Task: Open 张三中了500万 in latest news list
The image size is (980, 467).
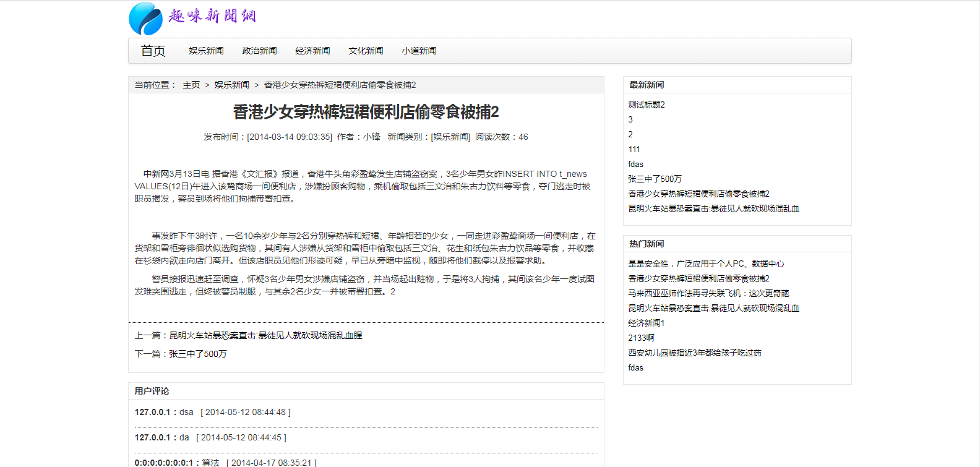Action: click(655, 179)
